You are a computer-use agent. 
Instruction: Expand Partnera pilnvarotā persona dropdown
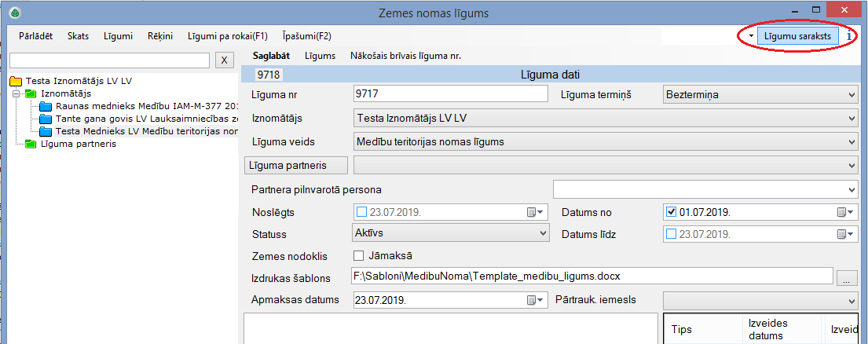[x=705, y=189]
